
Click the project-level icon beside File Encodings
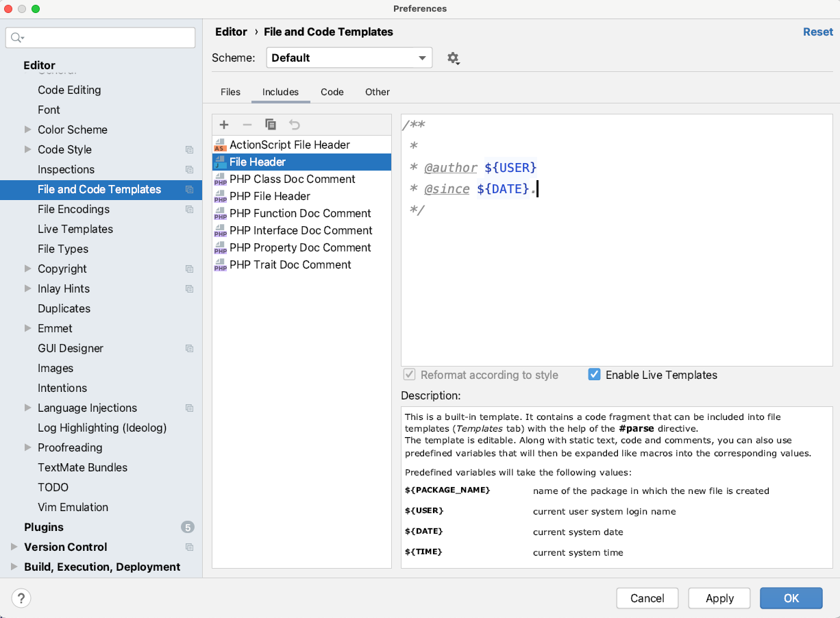pyautogui.click(x=190, y=209)
